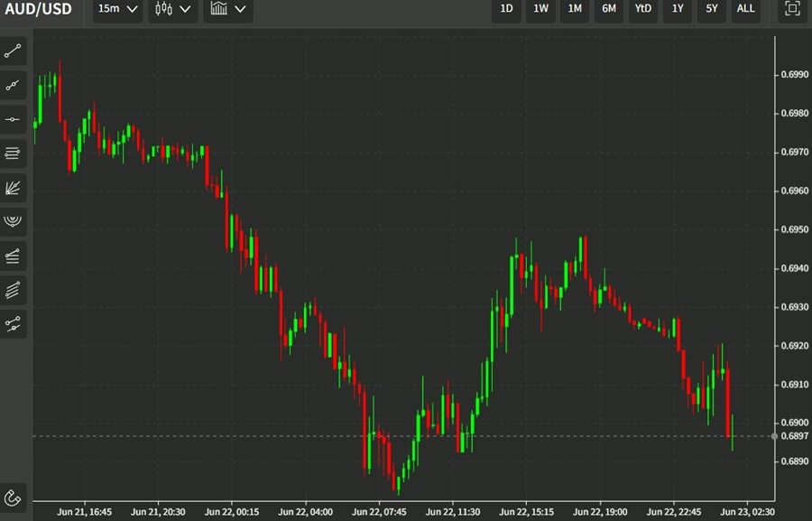Click the 0.6980 price axis label
The height and width of the screenshot is (521, 812).
pos(794,114)
